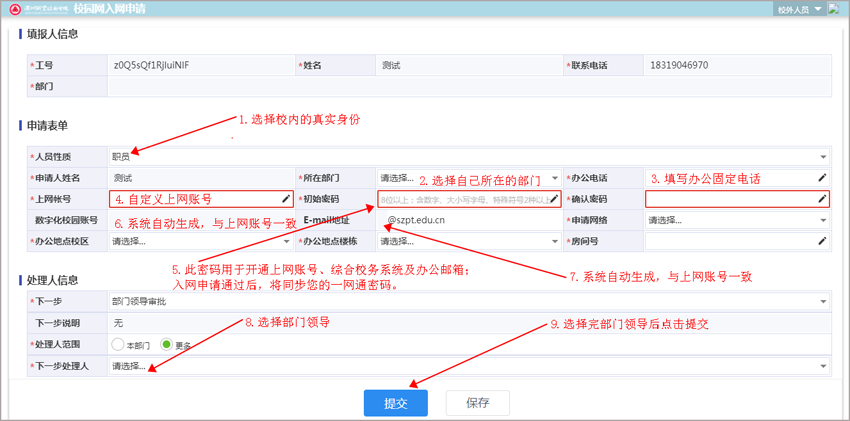Click the user avatar icon at top right
Screen dimensions: 850x421
click(833, 9)
